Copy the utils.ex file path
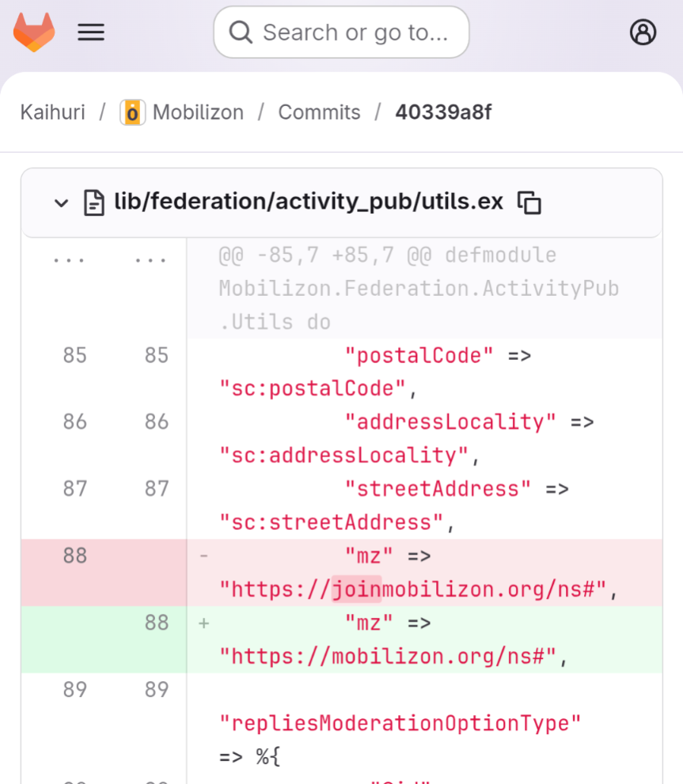Screen dimensions: 683x784 529,203
